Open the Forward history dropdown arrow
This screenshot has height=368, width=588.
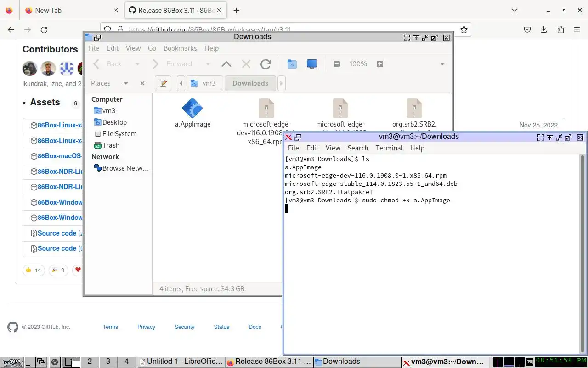point(208,64)
